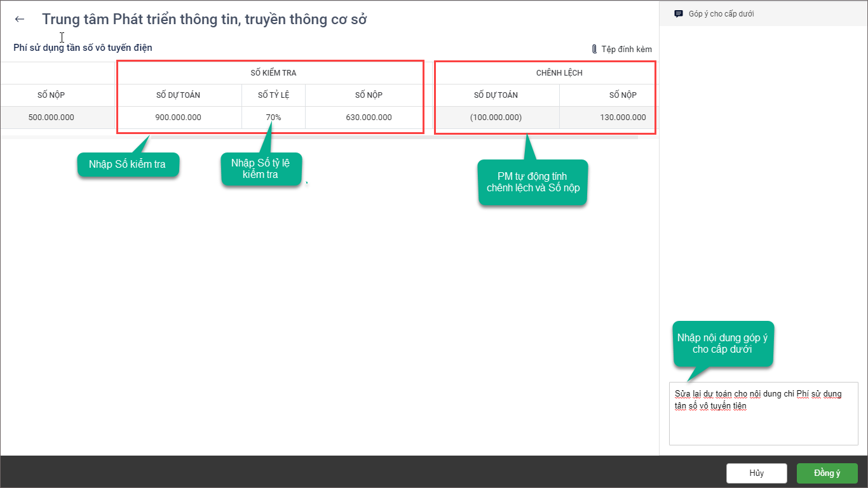Select the 630.000.000 cell
Screen dimensions: 868x488
point(369,118)
